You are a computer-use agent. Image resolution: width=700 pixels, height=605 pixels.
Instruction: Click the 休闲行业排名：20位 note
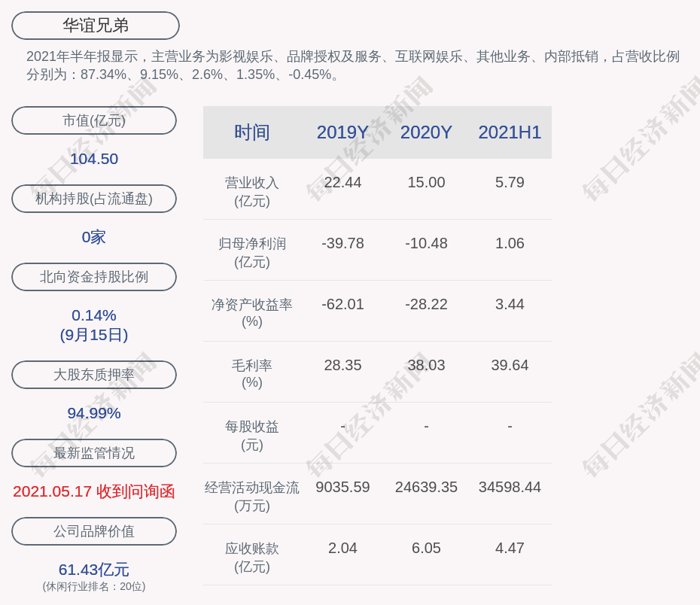[94, 586]
